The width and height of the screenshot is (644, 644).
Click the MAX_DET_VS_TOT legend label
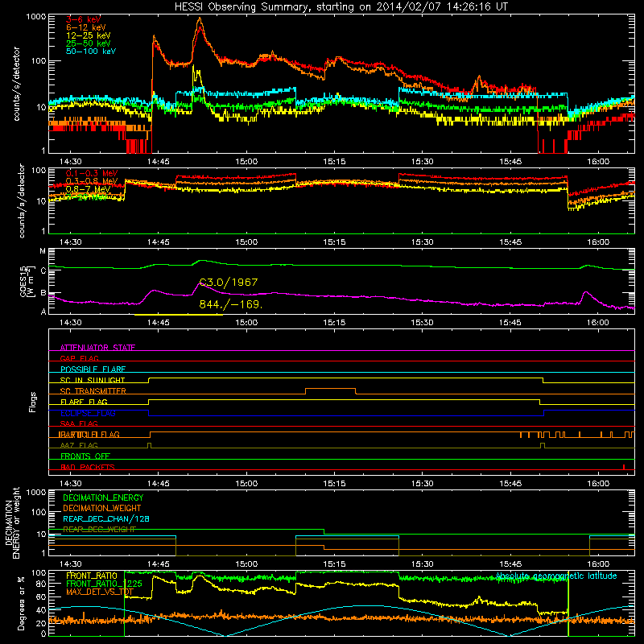[x=100, y=592]
